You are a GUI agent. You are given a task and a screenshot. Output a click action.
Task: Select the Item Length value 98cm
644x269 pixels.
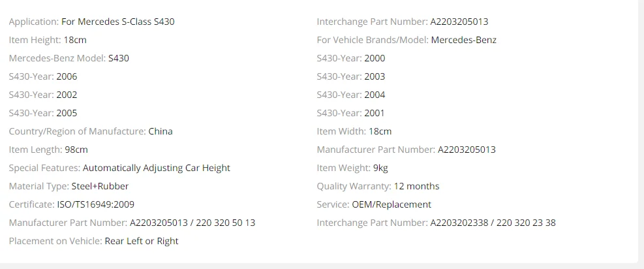(77, 150)
